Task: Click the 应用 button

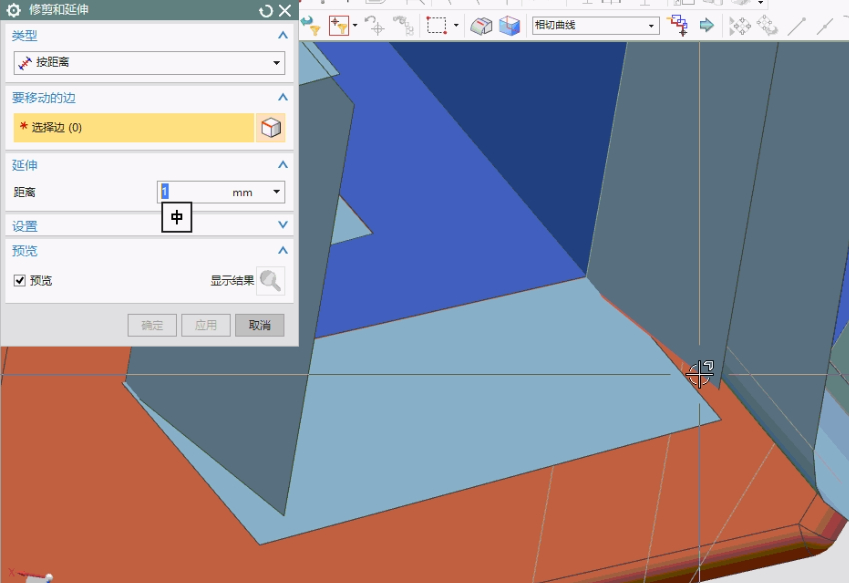Action: click(x=206, y=325)
